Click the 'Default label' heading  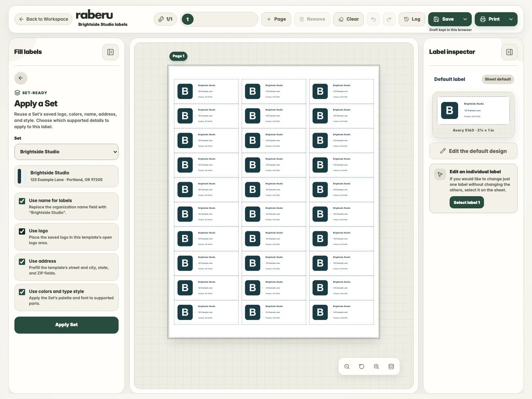450,79
